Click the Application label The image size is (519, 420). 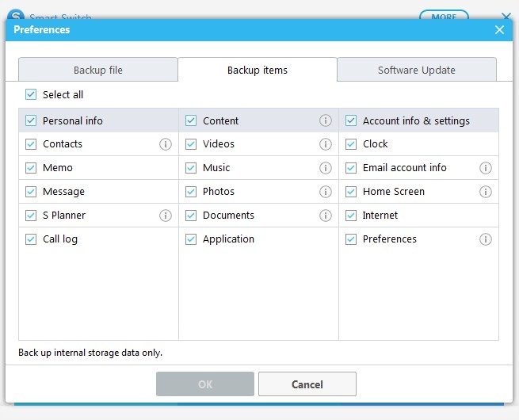228,239
